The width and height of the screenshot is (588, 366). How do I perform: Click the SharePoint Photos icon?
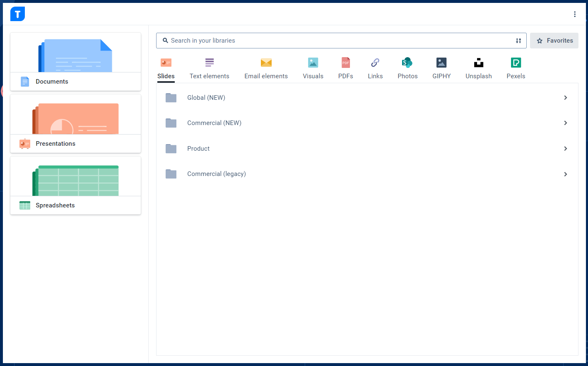pyautogui.click(x=407, y=63)
